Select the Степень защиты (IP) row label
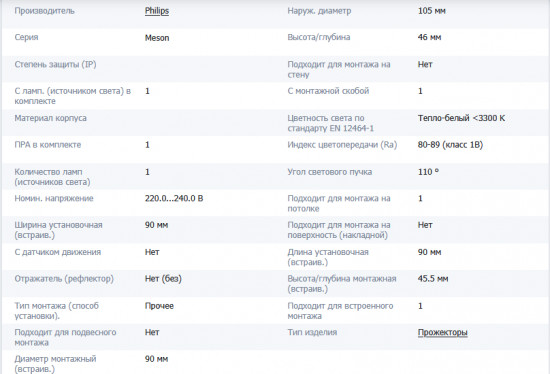 coord(55,65)
